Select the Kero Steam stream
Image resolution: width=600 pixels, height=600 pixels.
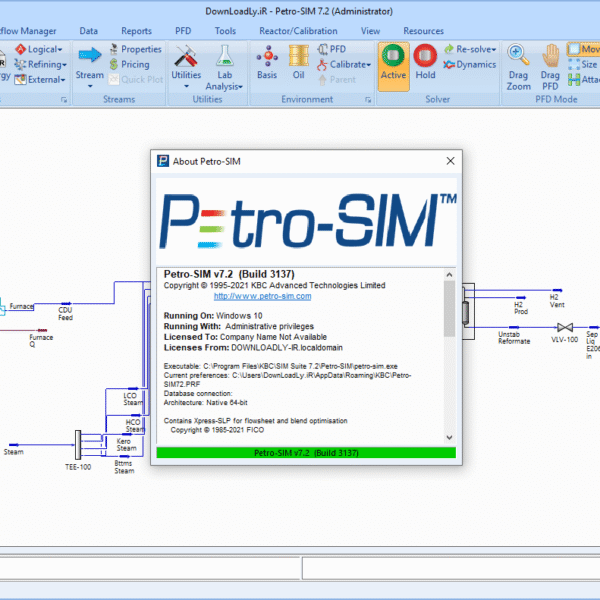click(127, 434)
